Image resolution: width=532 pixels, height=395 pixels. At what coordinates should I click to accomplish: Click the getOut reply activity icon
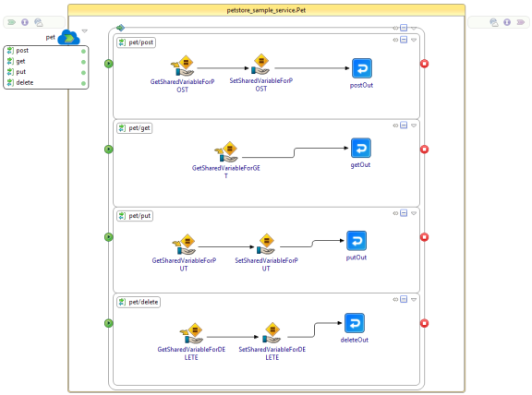point(361,148)
